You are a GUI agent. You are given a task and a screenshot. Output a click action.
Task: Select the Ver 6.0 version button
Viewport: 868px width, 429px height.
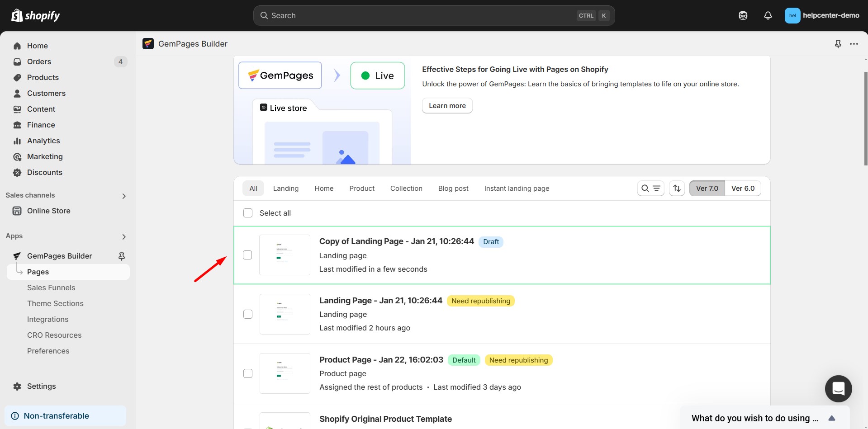pyautogui.click(x=743, y=189)
